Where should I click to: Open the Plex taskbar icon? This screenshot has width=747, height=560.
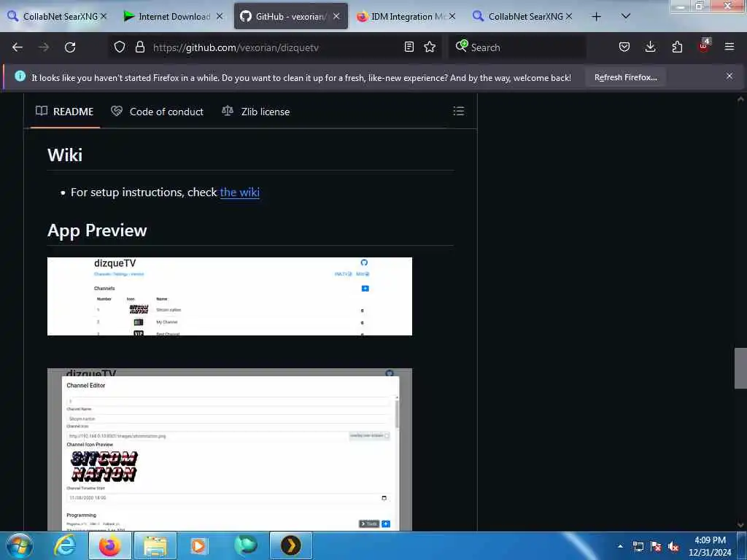(x=290, y=545)
